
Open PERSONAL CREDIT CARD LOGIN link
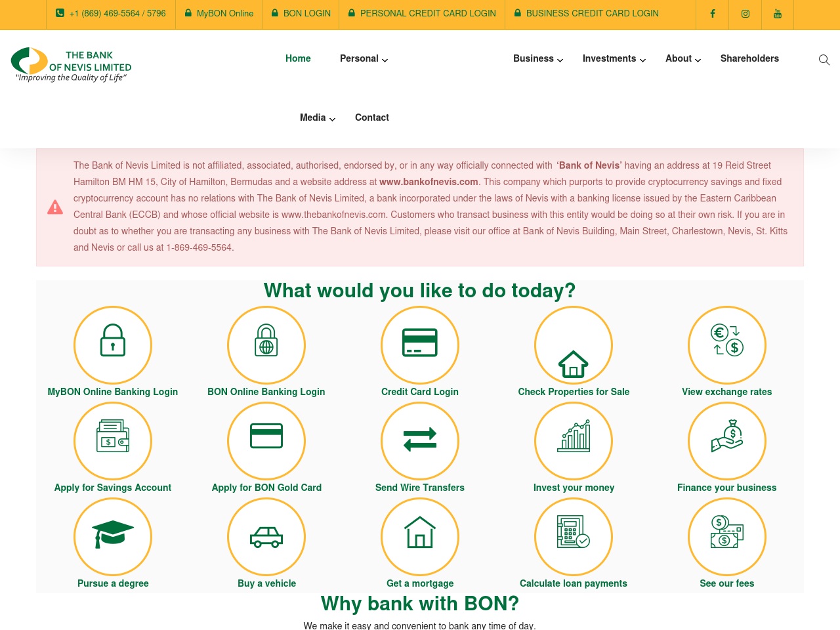click(x=422, y=13)
